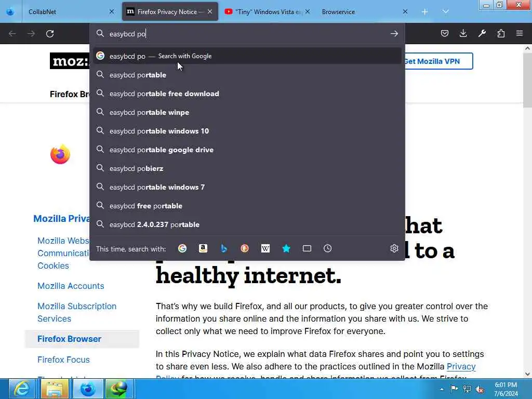Choose suggestion 'easybcd portable windows 10'
This screenshot has height=399, width=532.
(247, 130)
